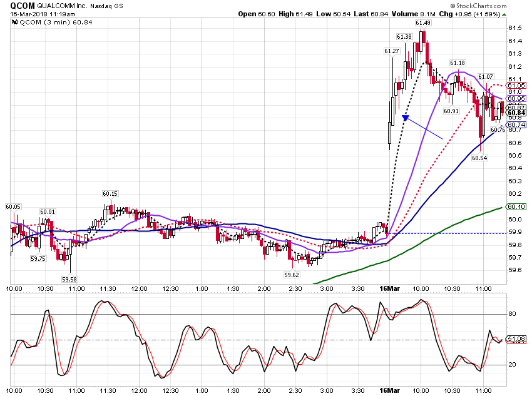Click the green 60.10 moving-average axis tag
532x396 pixels.
(516, 206)
